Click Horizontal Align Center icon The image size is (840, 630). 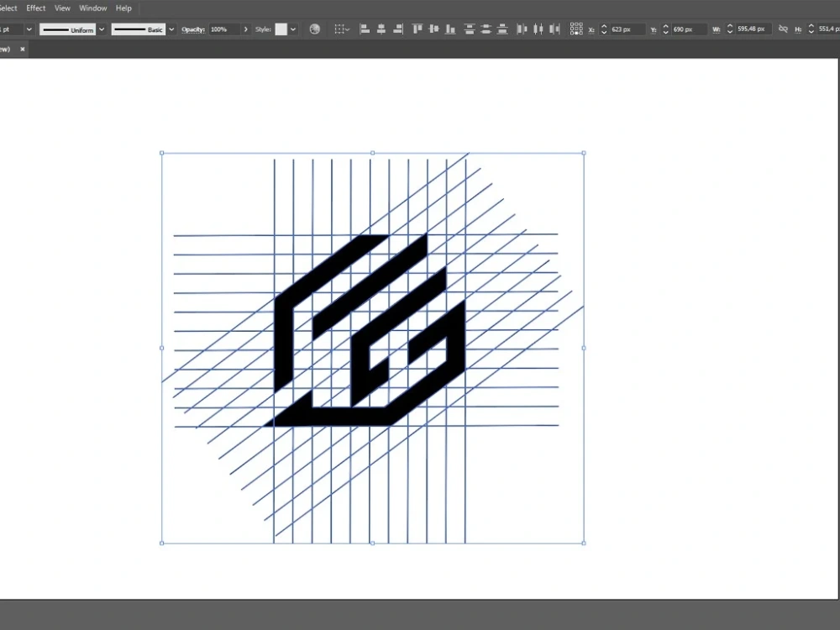coord(381,29)
